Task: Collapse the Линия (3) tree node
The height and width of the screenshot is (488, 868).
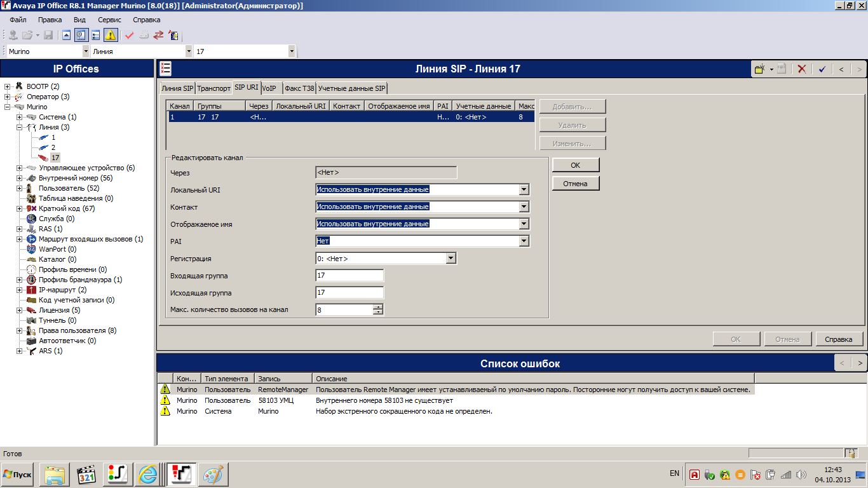Action: click(19, 127)
